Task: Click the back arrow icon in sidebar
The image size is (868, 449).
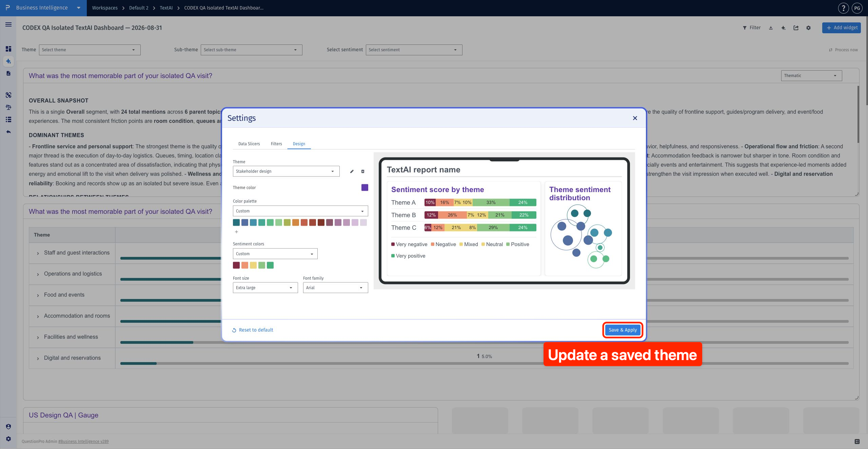Action: pyautogui.click(x=8, y=132)
